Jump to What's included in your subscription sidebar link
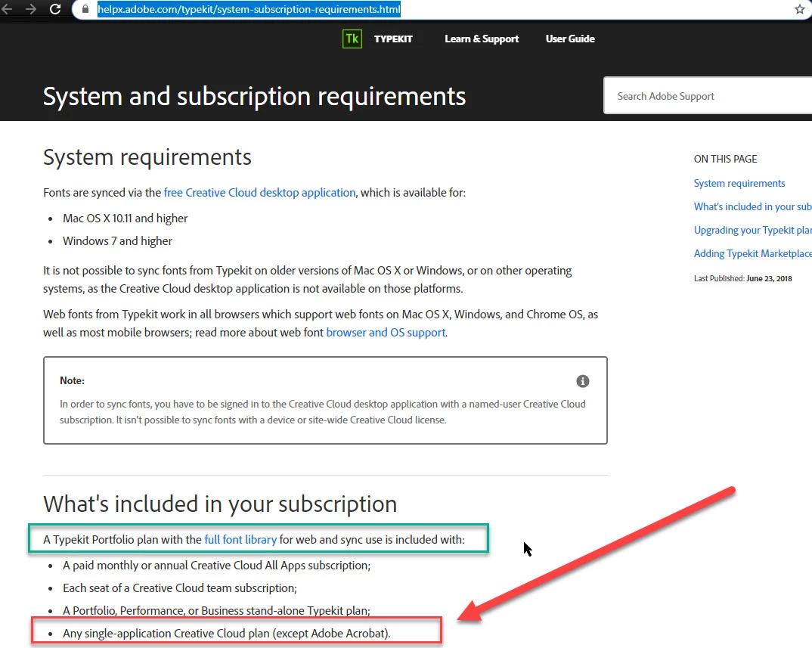The height and width of the screenshot is (648, 812). (752, 206)
